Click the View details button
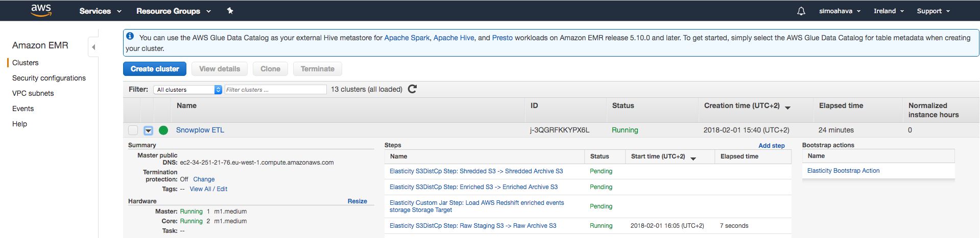This screenshot has width=980, height=238. [x=220, y=69]
